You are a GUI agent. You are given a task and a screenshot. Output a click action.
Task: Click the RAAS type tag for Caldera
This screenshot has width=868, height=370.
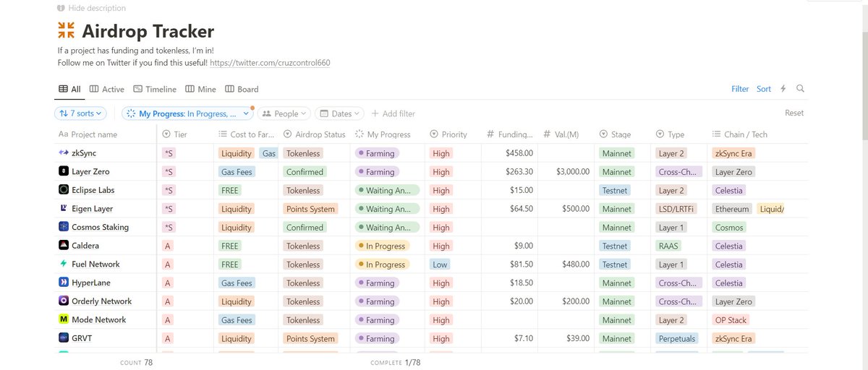tap(669, 246)
